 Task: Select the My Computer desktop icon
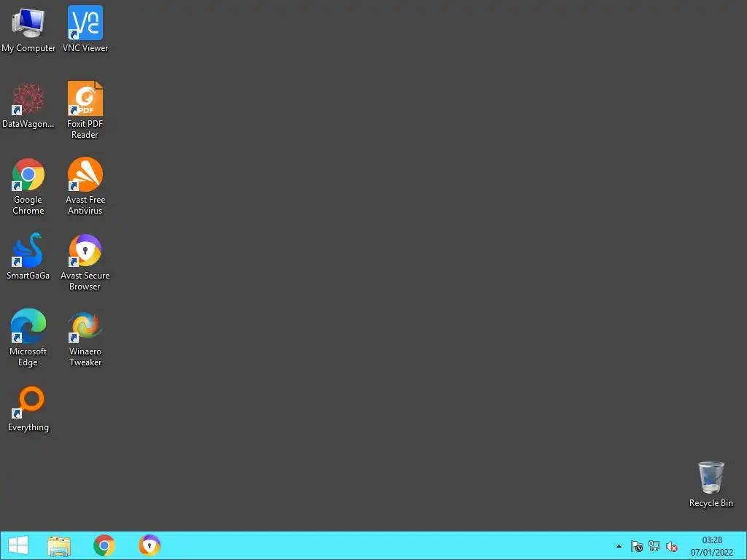point(28,29)
